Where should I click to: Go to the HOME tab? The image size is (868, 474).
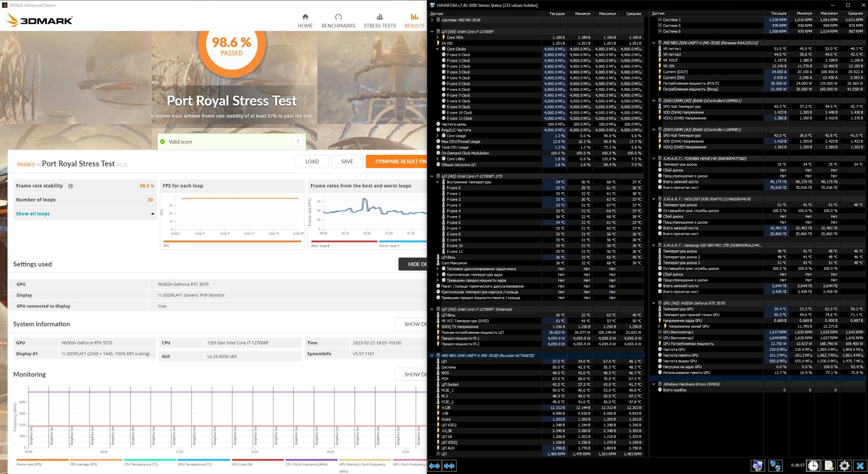[x=305, y=21]
